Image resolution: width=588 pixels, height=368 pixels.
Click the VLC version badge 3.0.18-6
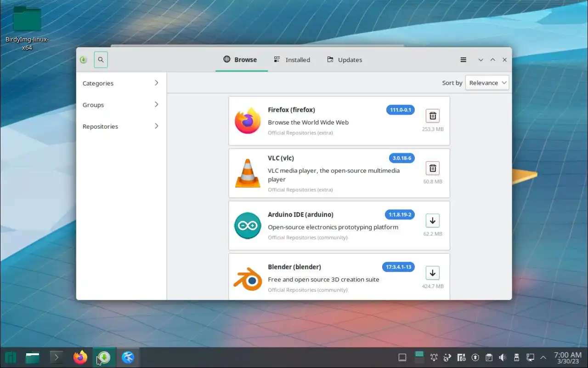402,158
